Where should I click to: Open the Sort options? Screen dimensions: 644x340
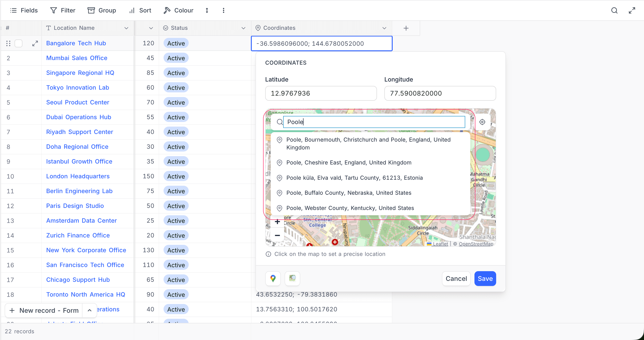140,10
